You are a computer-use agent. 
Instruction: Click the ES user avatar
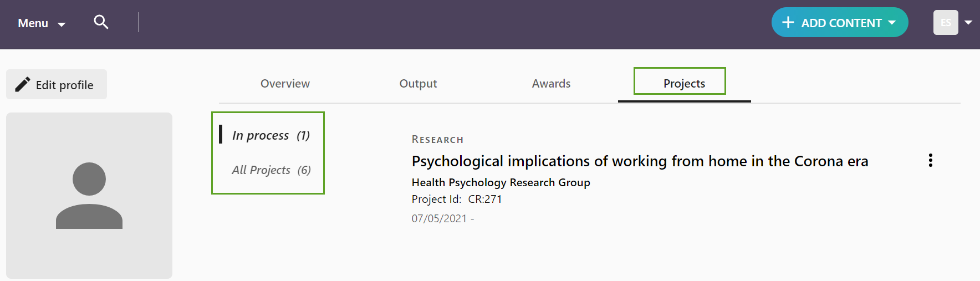945,23
